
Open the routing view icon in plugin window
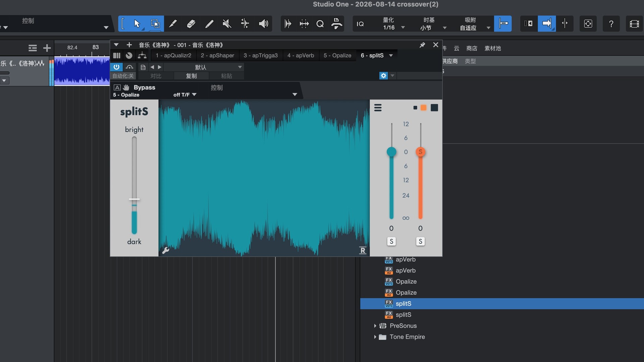click(x=142, y=56)
